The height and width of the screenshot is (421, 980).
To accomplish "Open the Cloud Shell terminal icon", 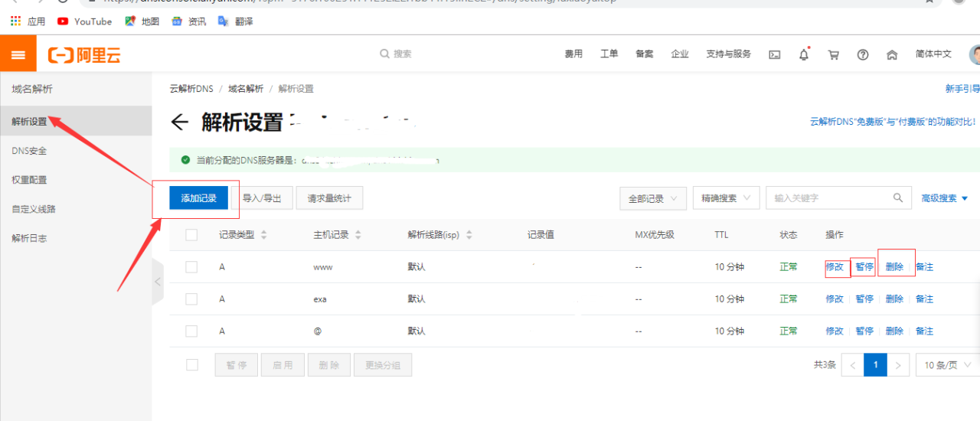I will point(775,54).
